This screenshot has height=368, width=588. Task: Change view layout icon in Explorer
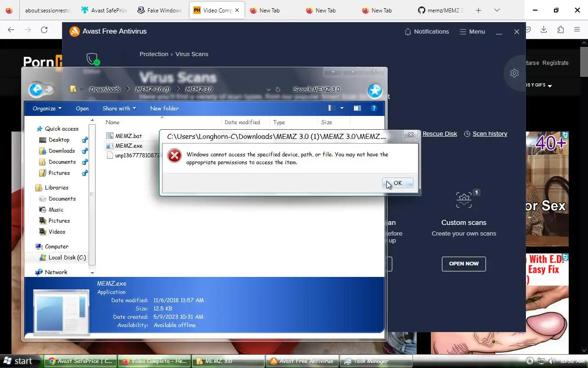[332, 108]
